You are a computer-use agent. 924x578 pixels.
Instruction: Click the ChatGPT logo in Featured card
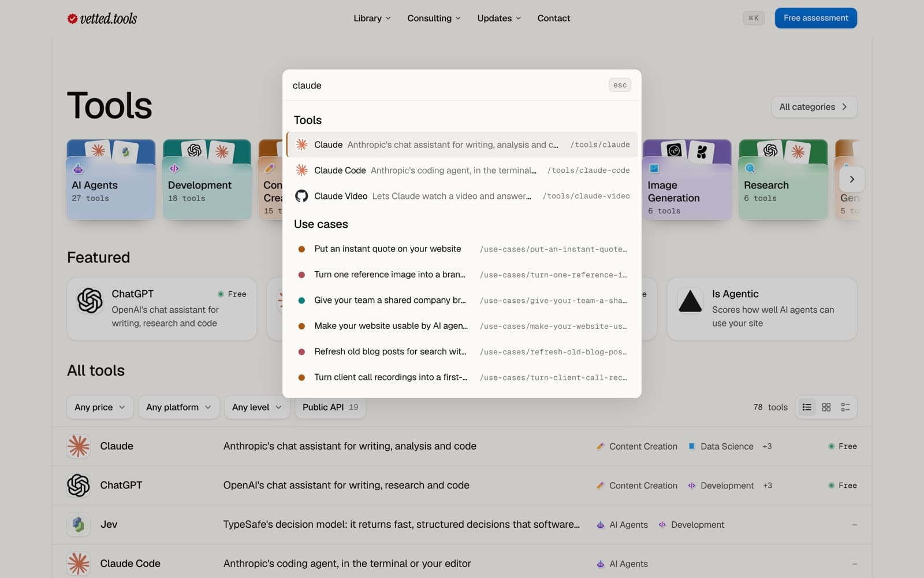[90, 301]
